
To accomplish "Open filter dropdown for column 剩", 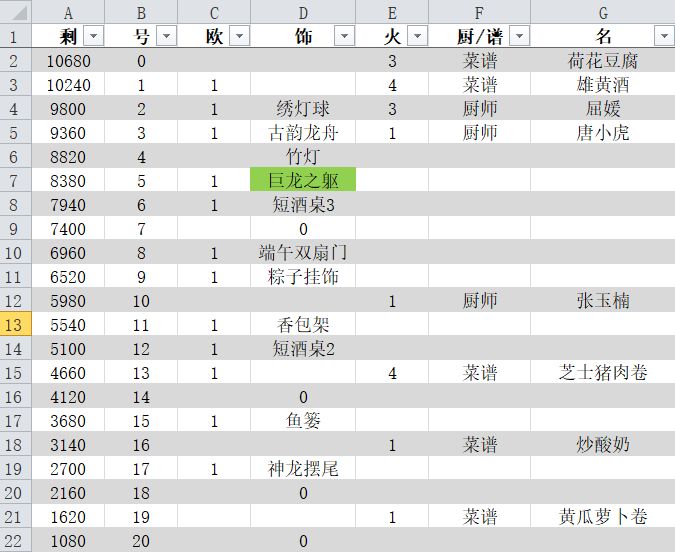I will tap(93, 36).
